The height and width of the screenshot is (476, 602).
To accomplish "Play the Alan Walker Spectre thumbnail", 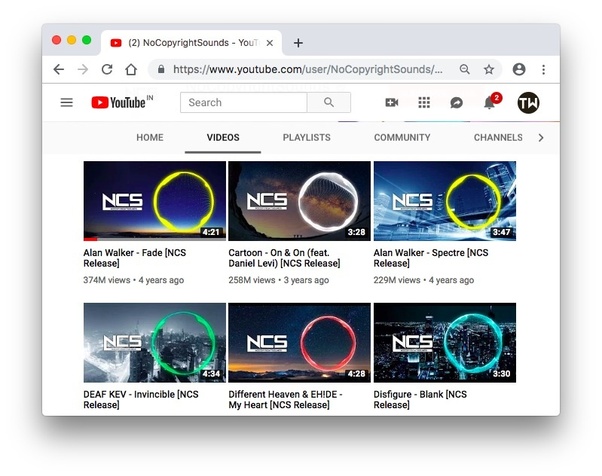I will pos(445,201).
